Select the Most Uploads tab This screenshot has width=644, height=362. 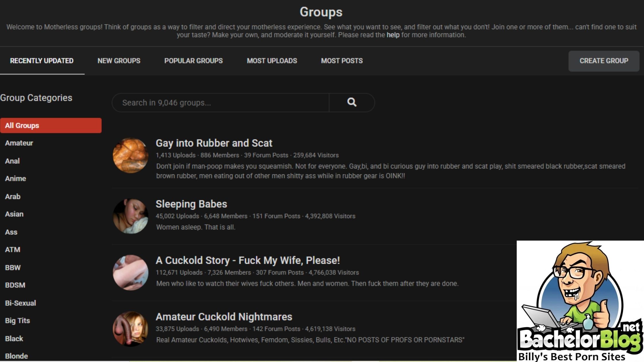tap(272, 61)
